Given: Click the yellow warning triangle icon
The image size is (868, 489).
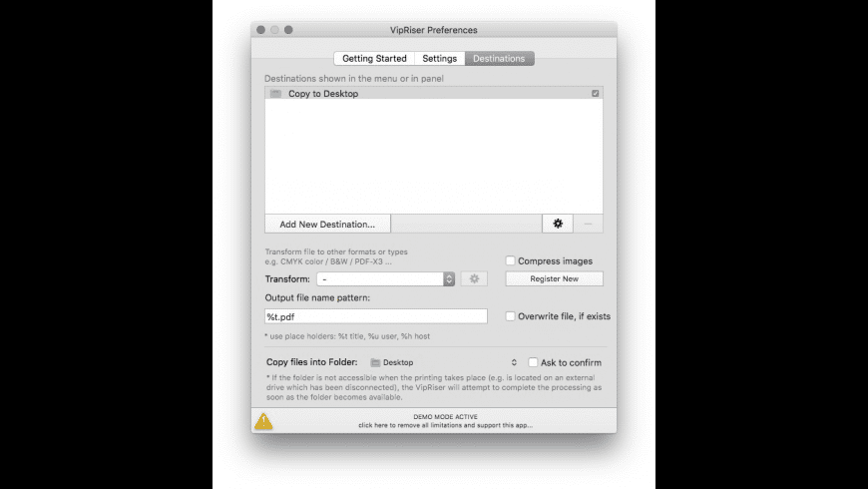Looking at the screenshot, I should (263, 421).
